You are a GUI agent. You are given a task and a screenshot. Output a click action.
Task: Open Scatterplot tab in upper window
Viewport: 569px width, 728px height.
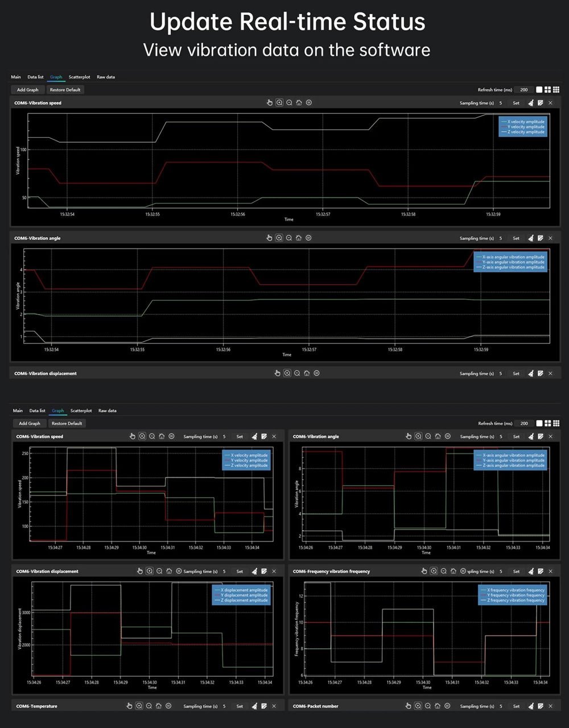tap(80, 77)
